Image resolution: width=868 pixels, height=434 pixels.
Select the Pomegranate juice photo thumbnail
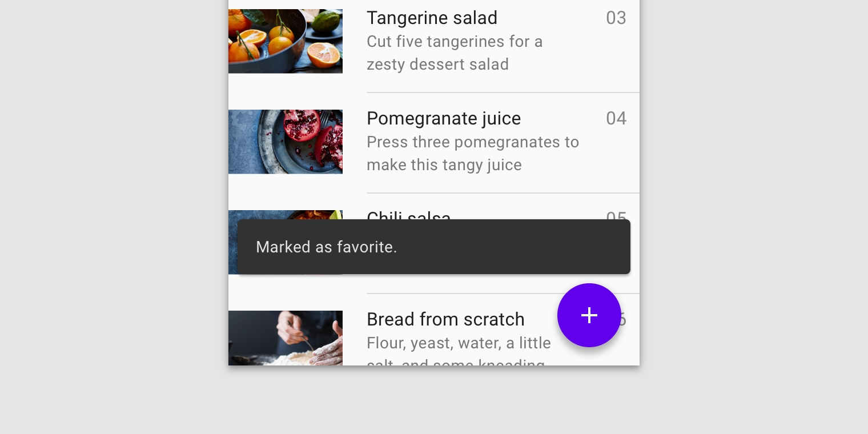pos(285,142)
